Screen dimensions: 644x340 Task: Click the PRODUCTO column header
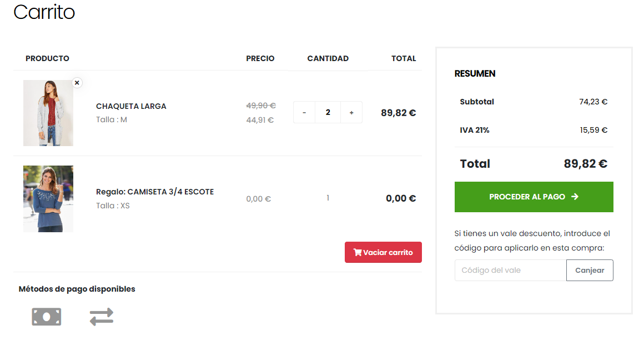(x=47, y=58)
